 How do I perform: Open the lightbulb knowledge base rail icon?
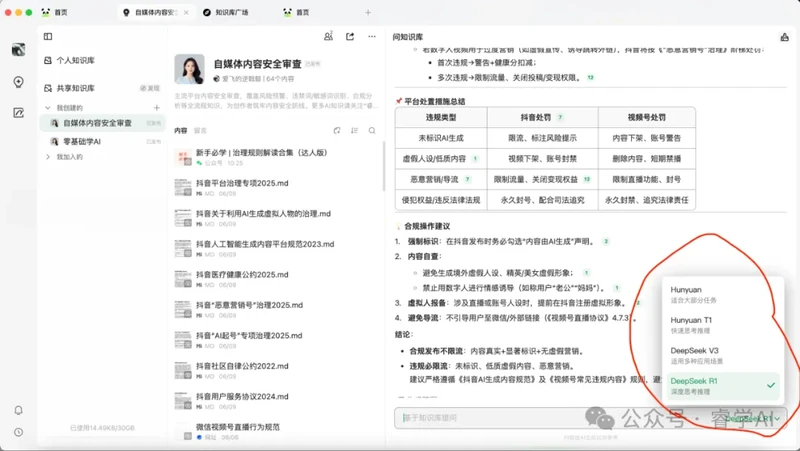(18, 82)
